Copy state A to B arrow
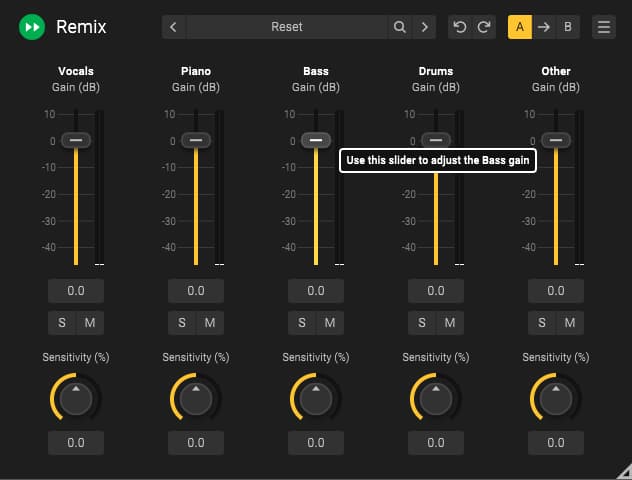 click(544, 27)
